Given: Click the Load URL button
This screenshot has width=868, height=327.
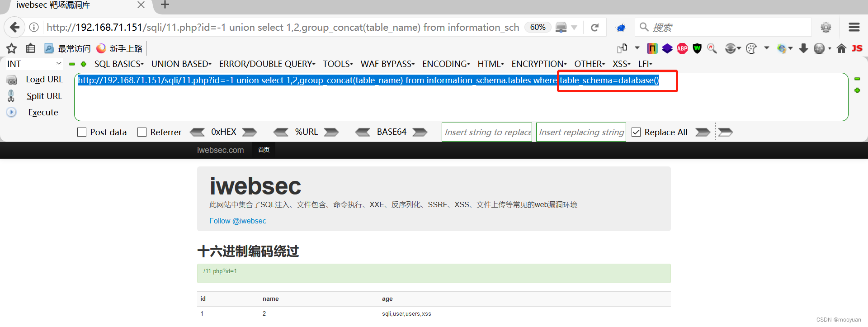Looking at the screenshot, I should coord(44,80).
